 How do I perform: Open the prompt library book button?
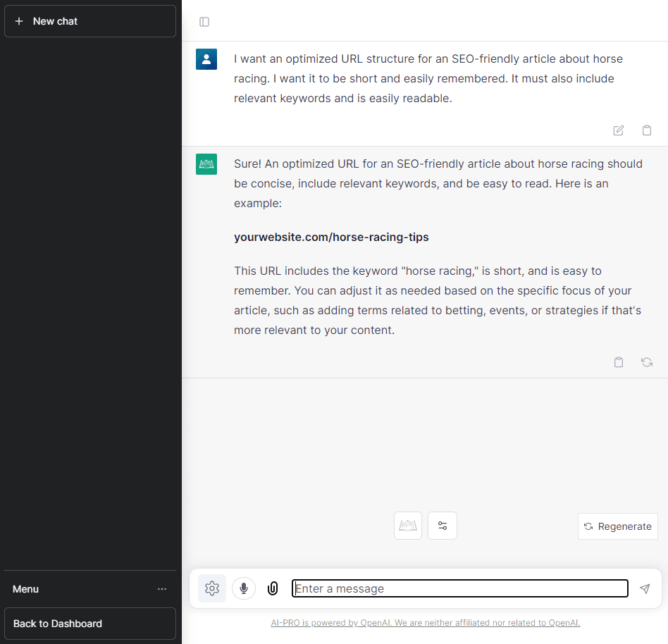tap(408, 526)
